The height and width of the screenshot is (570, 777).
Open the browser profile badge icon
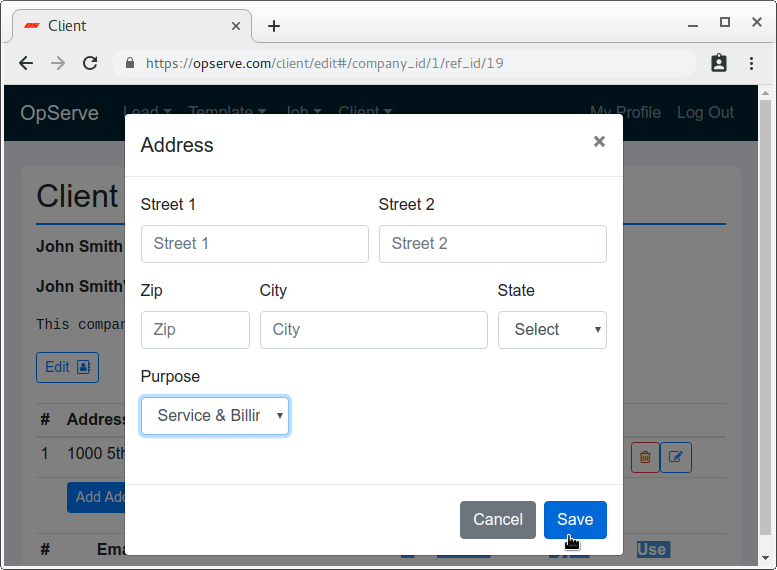click(x=719, y=63)
